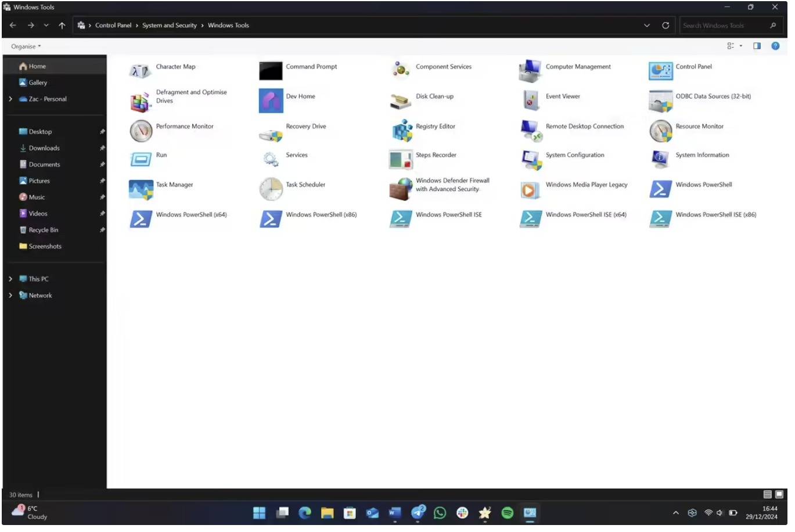Image resolution: width=795 pixels, height=532 pixels.
Task: Click System and Security breadcrumb
Action: pyautogui.click(x=169, y=26)
